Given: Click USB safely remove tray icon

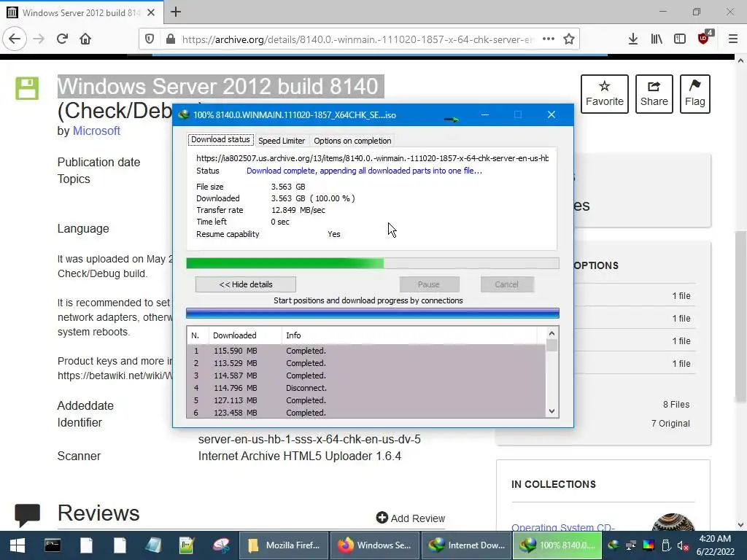Looking at the screenshot, I should (666, 545).
